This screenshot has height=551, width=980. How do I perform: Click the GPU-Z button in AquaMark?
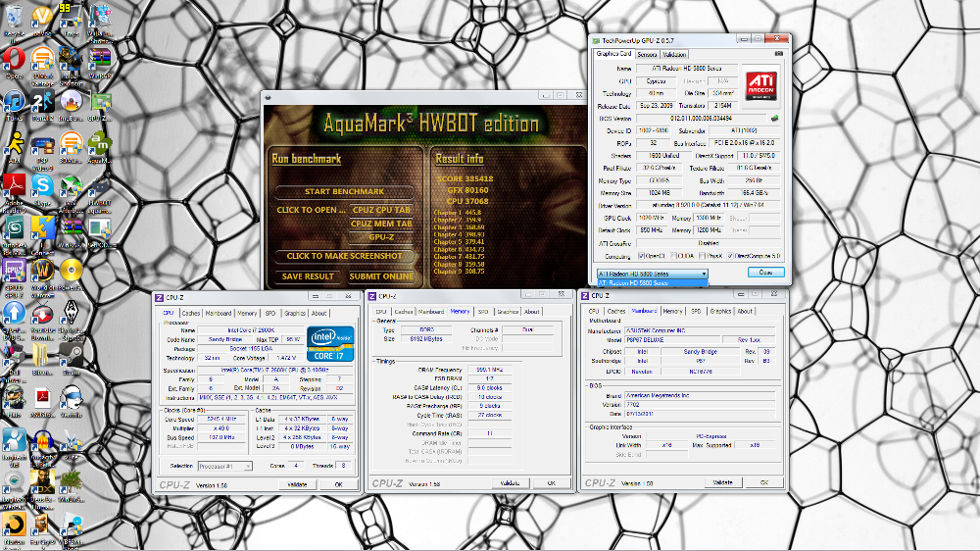(381, 237)
